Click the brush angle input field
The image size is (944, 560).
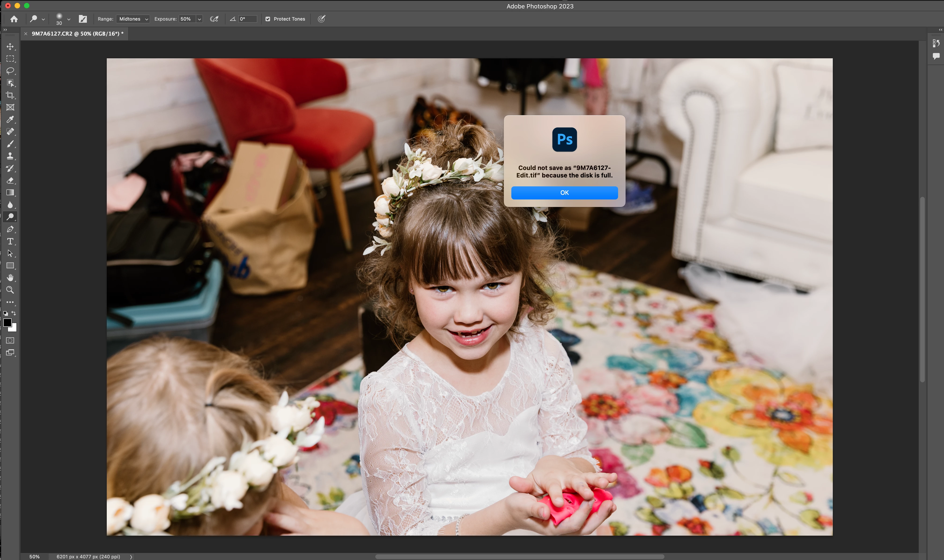(x=247, y=19)
